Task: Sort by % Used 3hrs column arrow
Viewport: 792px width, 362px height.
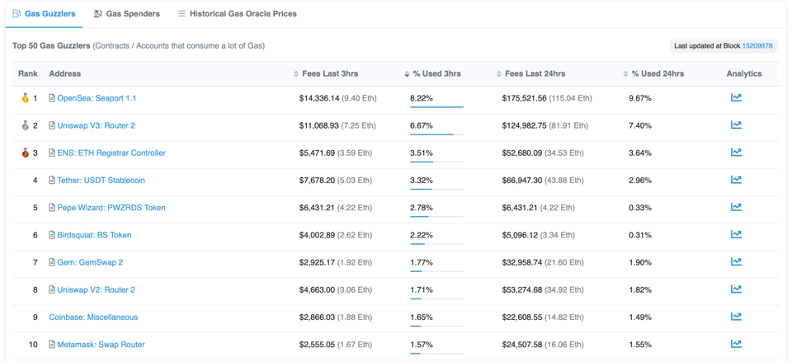Action: pos(407,74)
